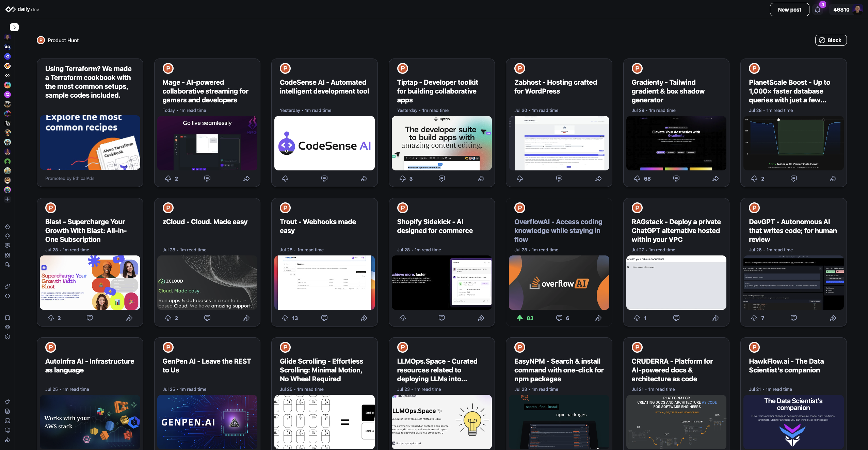The height and width of the screenshot is (450, 868).
Task: Click the 46810 reputation counter
Action: (x=841, y=10)
